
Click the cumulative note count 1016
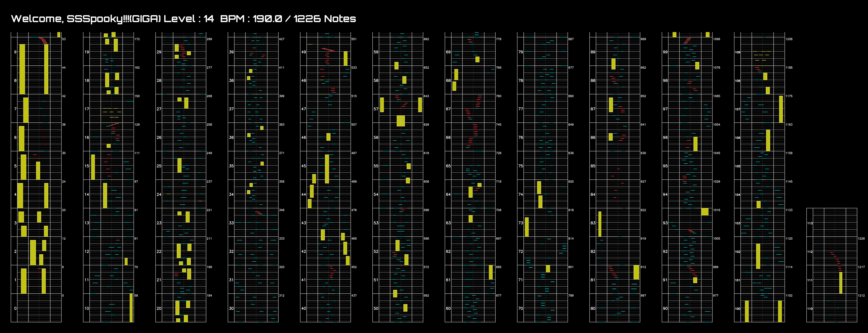[x=716, y=210]
